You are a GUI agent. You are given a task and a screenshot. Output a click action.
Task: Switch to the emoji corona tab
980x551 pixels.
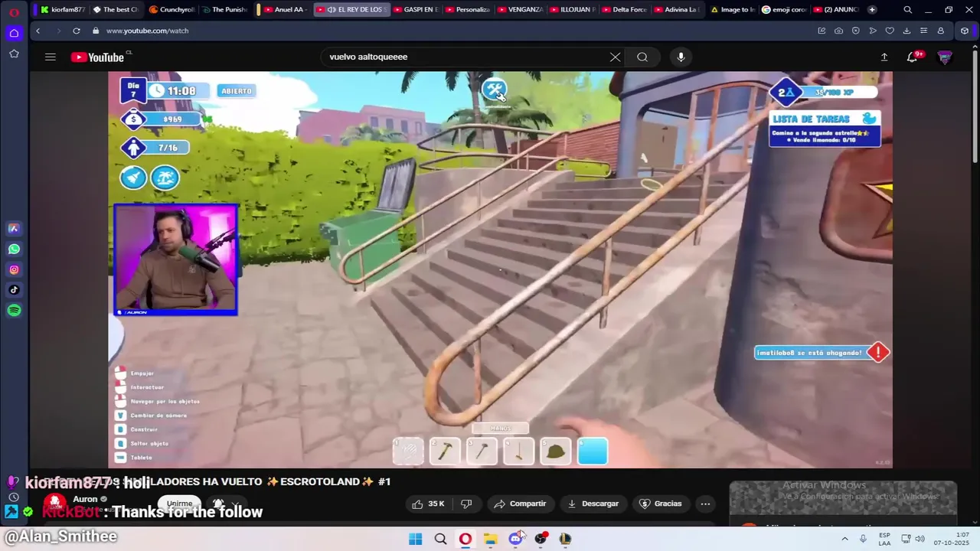[783, 10]
